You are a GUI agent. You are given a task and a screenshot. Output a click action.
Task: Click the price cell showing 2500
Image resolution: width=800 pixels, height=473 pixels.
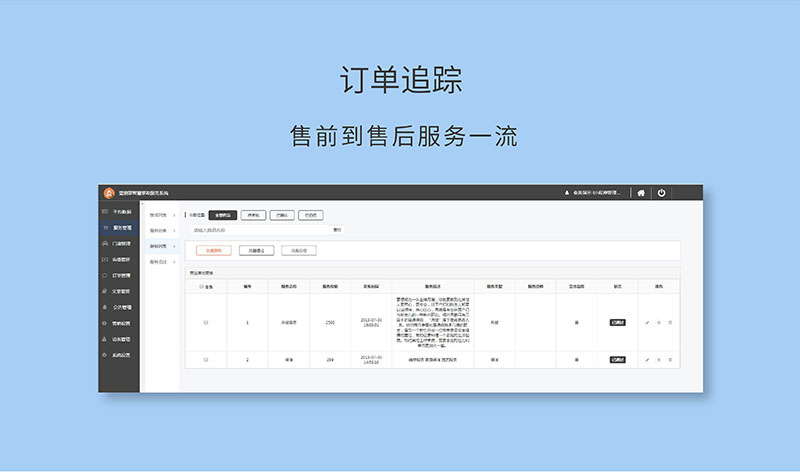(x=330, y=322)
